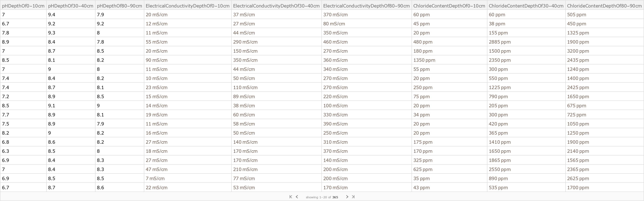Go to the first page of rows
Screen dimensions: 644x201
(x=291, y=197)
